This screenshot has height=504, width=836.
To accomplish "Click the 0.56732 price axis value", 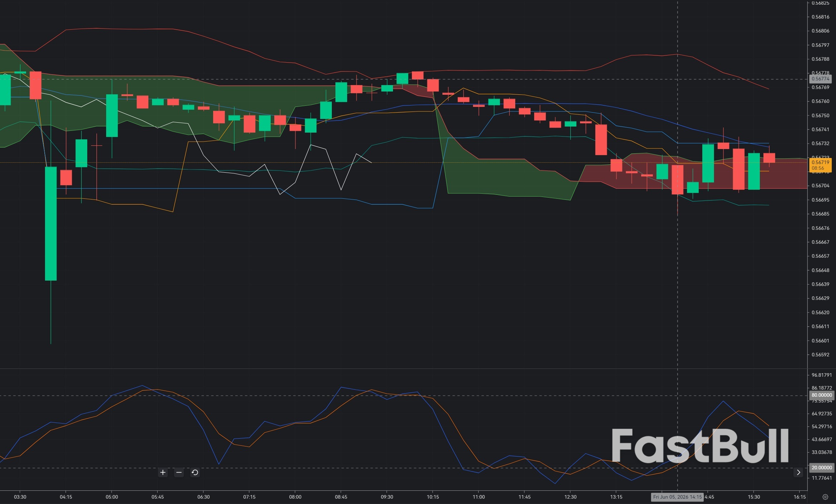I will click(820, 143).
